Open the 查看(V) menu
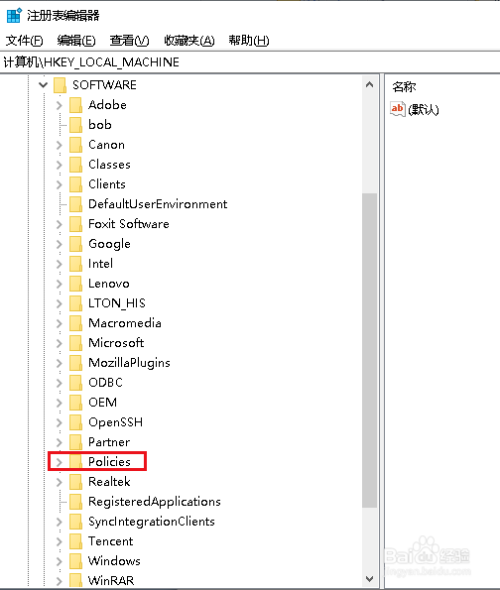The height and width of the screenshot is (590, 500). coord(129,40)
